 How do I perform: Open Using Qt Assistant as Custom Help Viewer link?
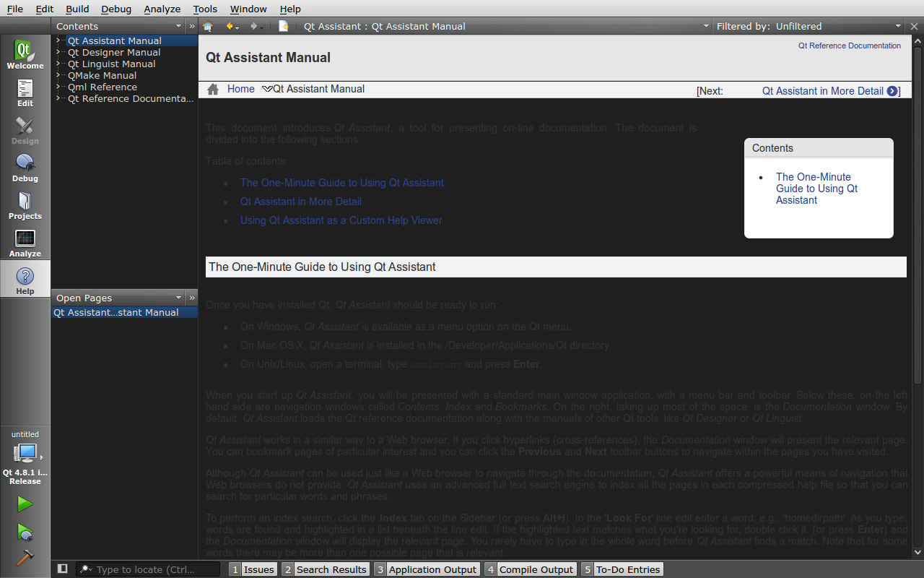pos(341,220)
